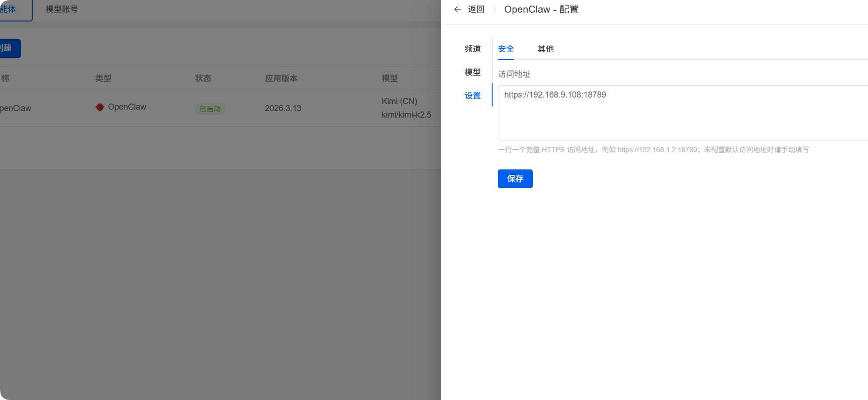Click the version 2026.3.13 cell
This screenshot has height=400, width=868.
pos(283,108)
